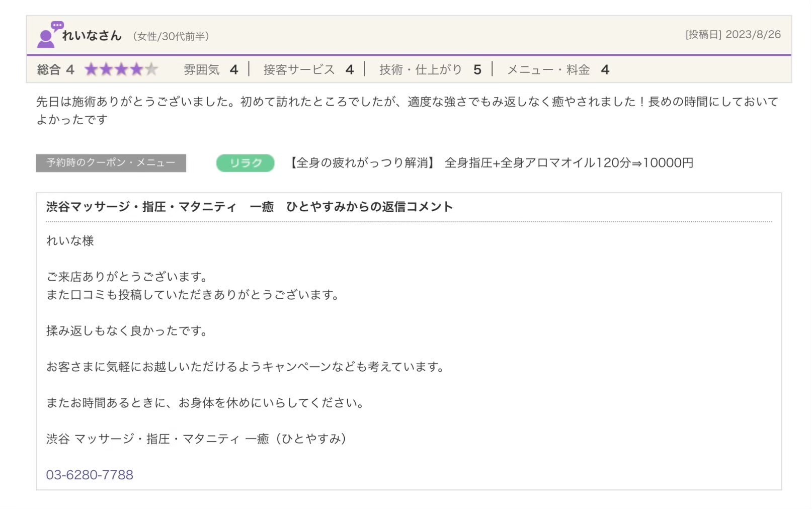The image size is (812, 509).
Task: Click the purple star rating display
Action: coord(121,69)
